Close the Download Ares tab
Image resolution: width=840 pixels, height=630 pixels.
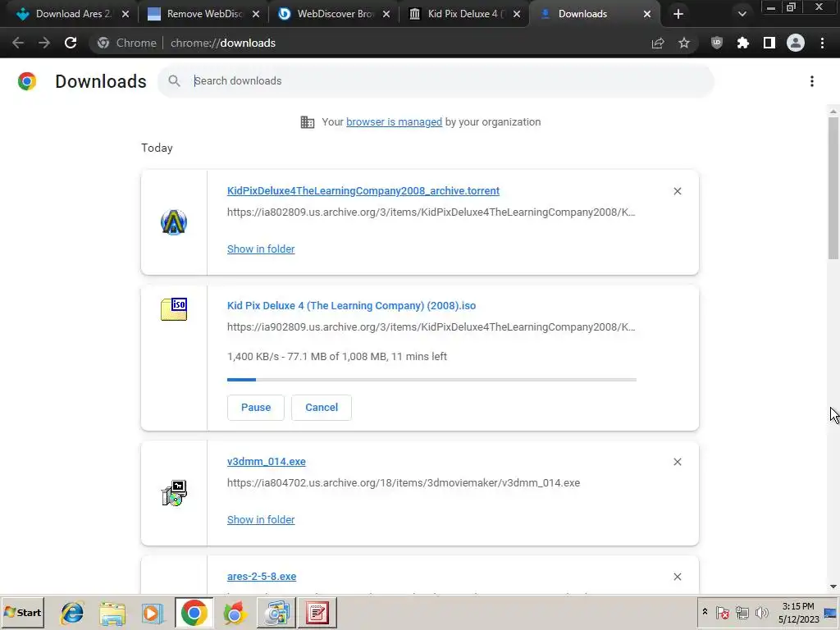pos(126,14)
